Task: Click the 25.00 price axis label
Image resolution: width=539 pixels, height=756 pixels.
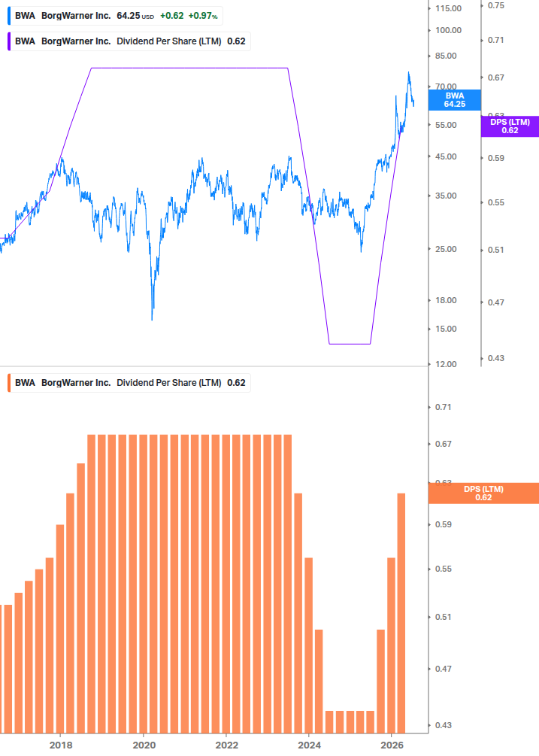Action: point(446,249)
